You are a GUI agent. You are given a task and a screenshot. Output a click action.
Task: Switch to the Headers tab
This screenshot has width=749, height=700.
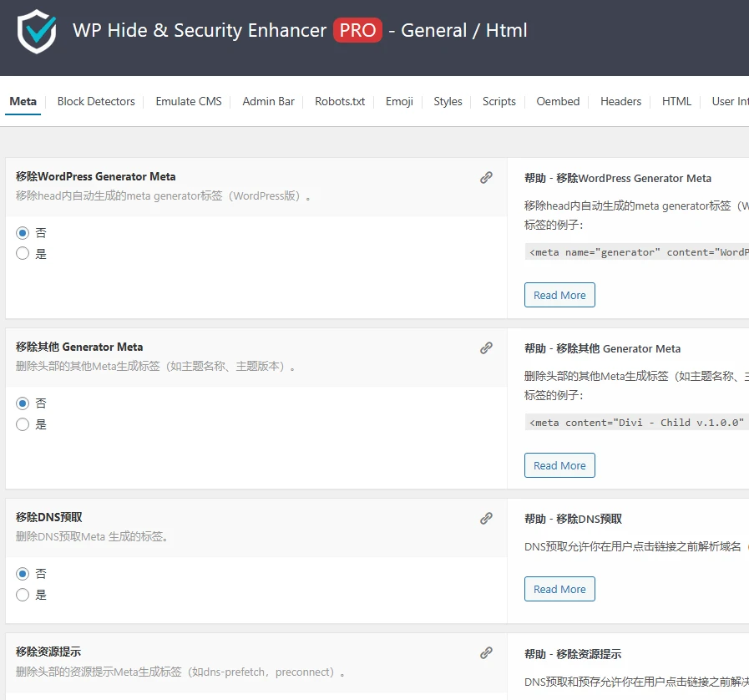620,101
